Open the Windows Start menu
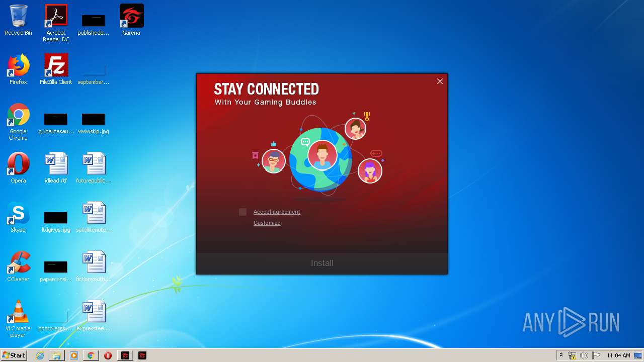The image size is (644, 362). [14, 355]
